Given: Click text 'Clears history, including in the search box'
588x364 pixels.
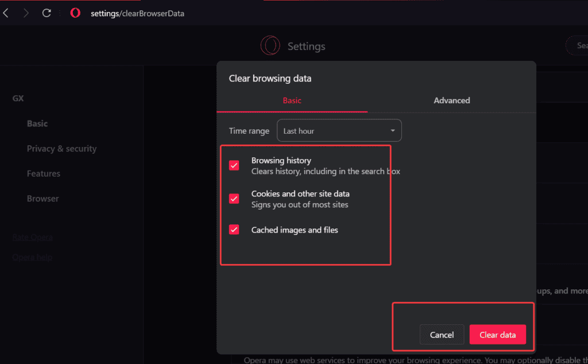Looking at the screenshot, I should click(x=326, y=171).
